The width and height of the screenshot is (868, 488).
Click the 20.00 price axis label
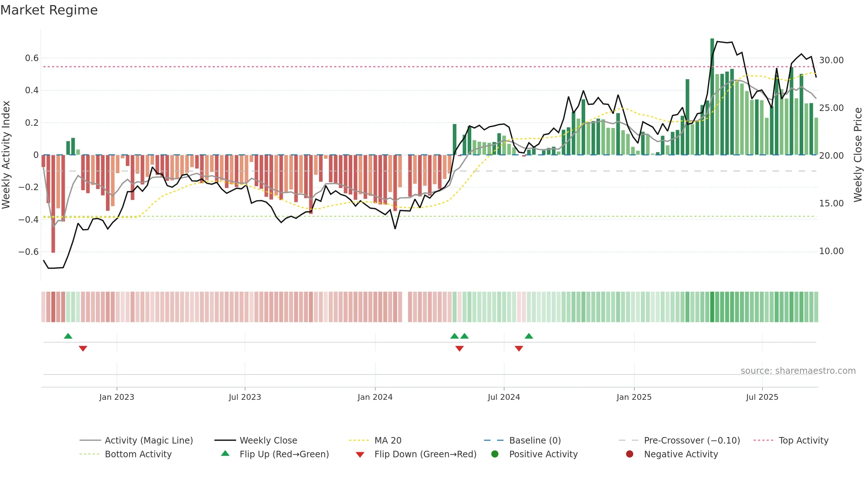click(831, 156)
